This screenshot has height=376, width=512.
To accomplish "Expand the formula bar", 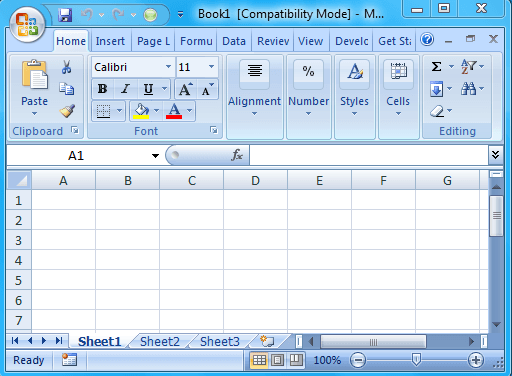I will coord(496,155).
